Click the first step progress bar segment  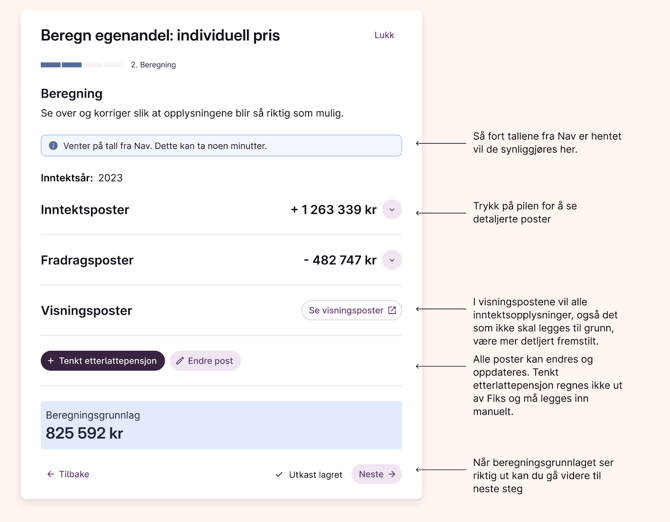(x=50, y=65)
